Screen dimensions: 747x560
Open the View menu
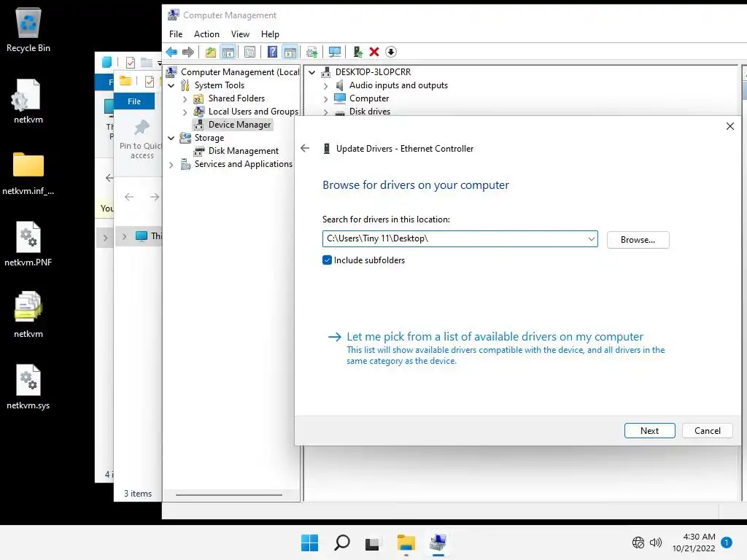point(240,34)
